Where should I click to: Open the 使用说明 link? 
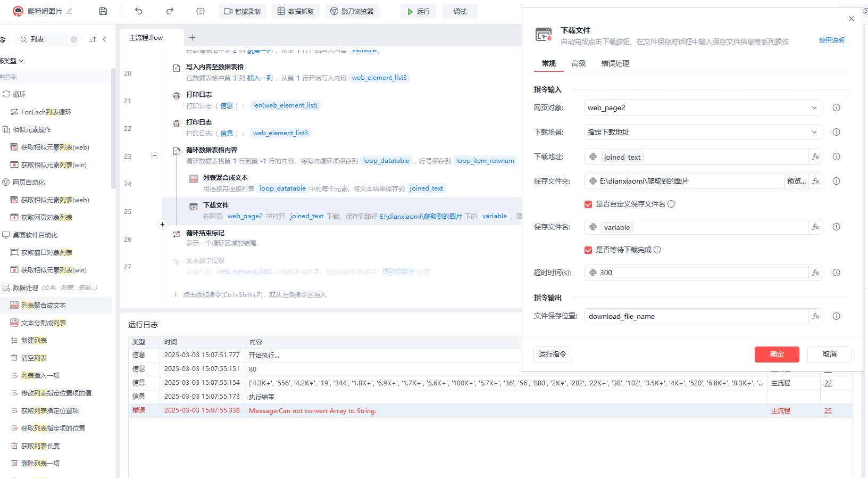click(831, 40)
